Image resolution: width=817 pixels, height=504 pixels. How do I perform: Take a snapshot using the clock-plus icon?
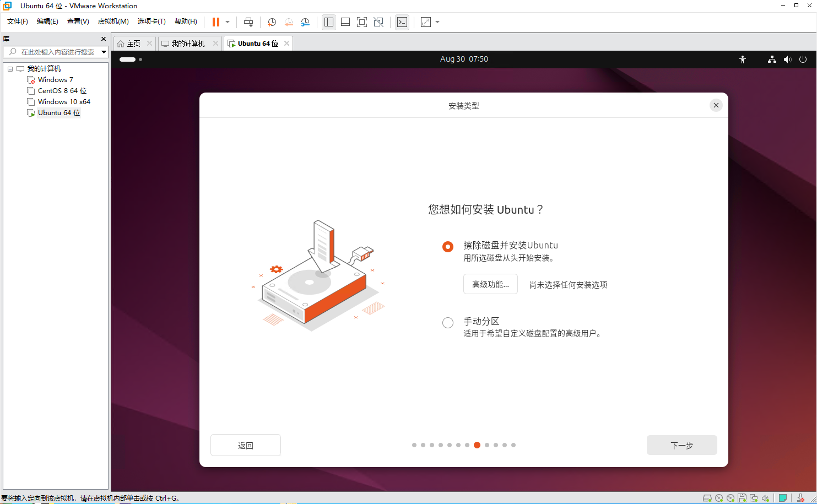point(272,22)
